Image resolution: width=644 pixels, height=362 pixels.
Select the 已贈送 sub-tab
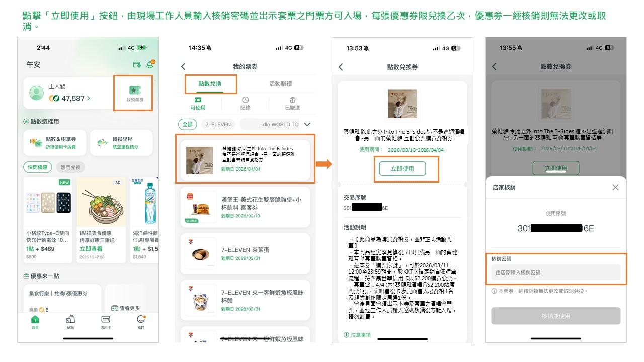point(292,103)
